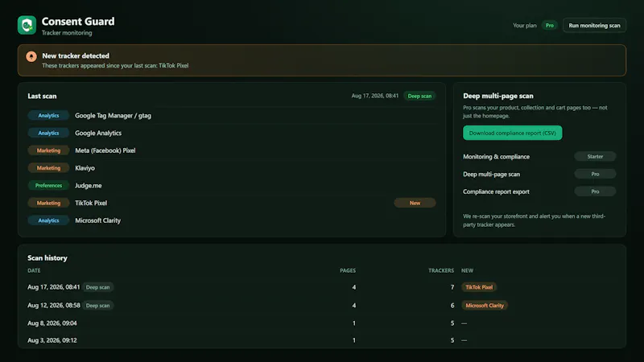Click the Analytics tag next to Microsoft Clarity
The height and width of the screenshot is (362, 644).
[48, 220]
